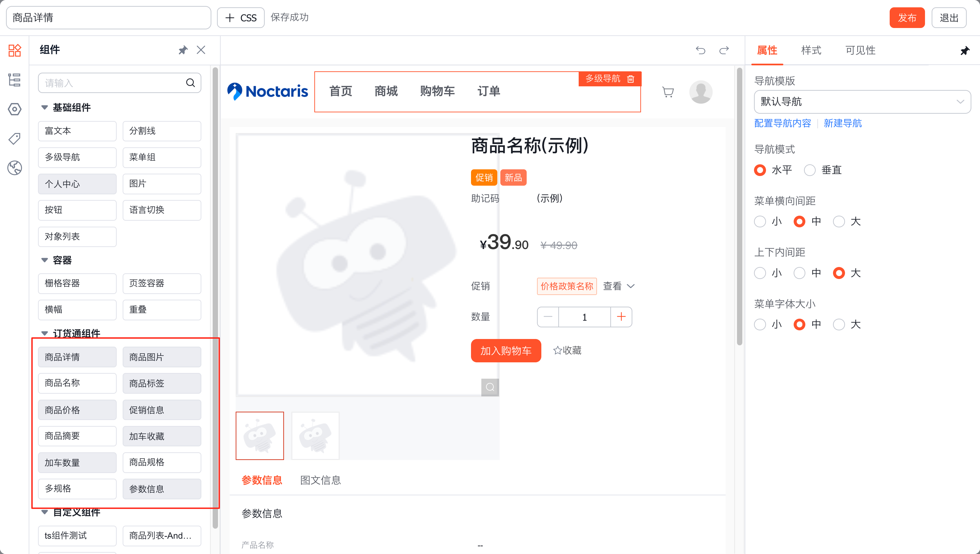The image size is (980, 554).
Task: Click the image magnifier zoom icon
Action: (x=490, y=387)
